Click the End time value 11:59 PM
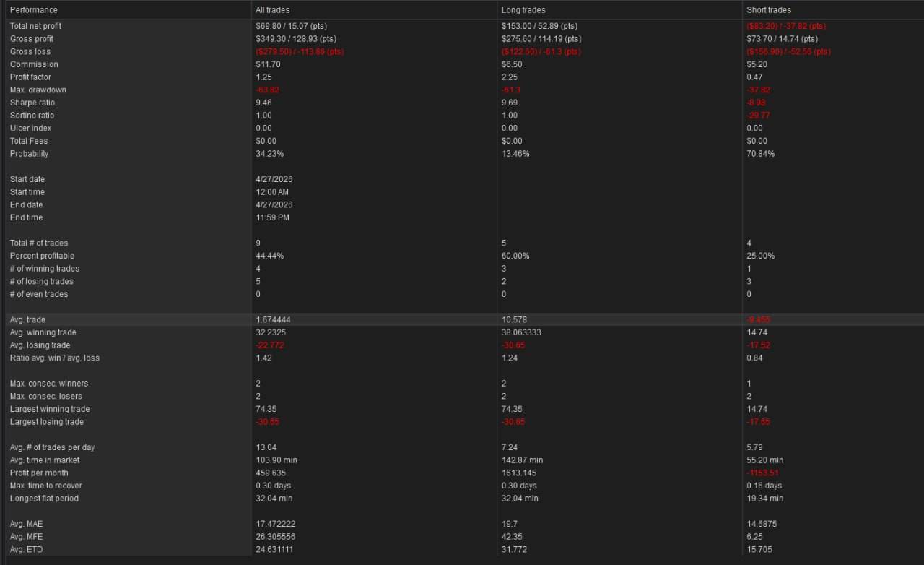This screenshot has width=924, height=565. click(272, 217)
